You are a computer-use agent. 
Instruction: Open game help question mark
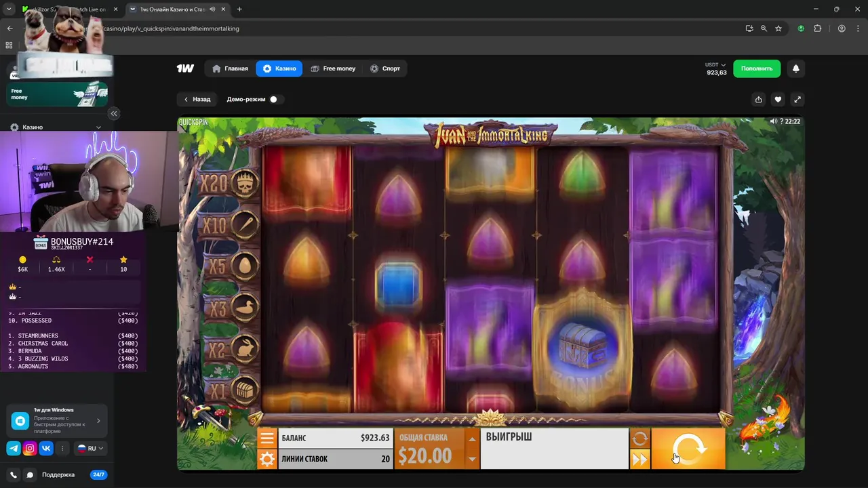click(x=782, y=121)
